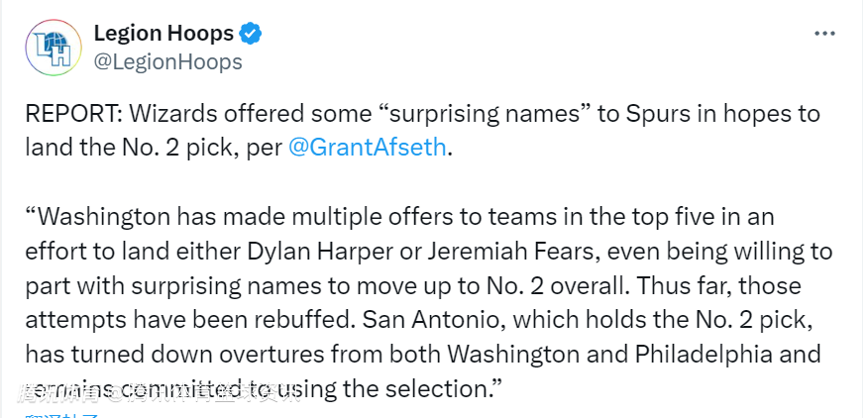
Task: Click the word Spurs in the first line
Action: point(658,114)
